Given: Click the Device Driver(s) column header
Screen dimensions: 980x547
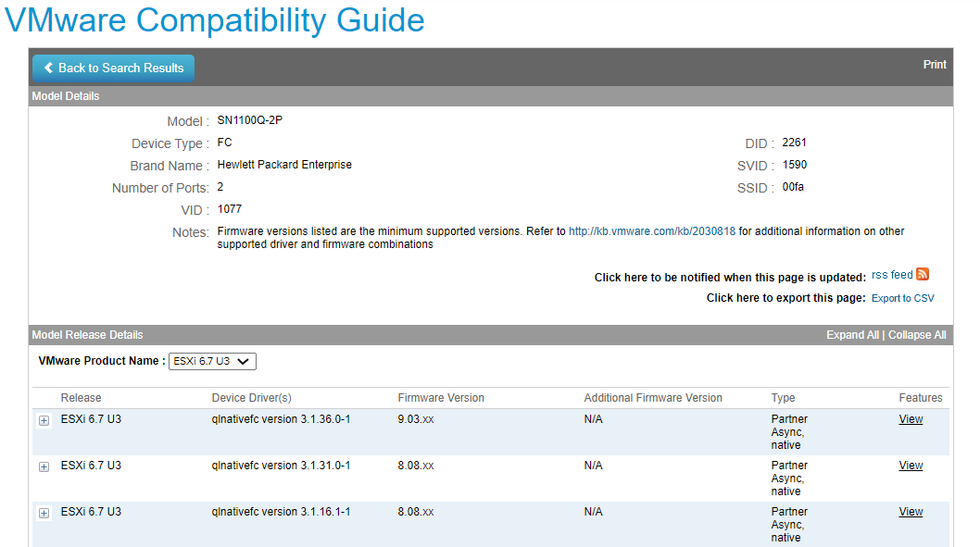Looking at the screenshot, I should [251, 398].
